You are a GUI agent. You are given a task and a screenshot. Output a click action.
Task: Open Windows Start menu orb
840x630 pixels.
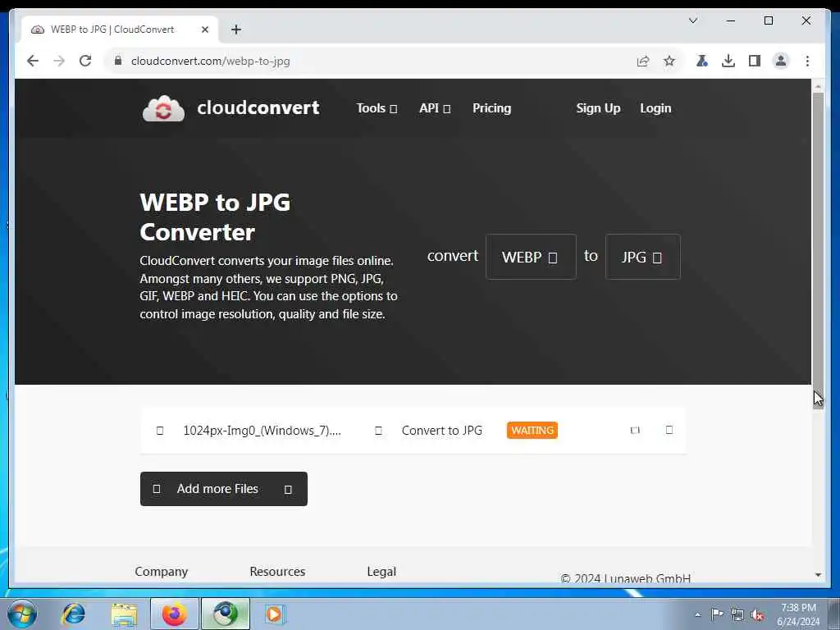point(22,614)
